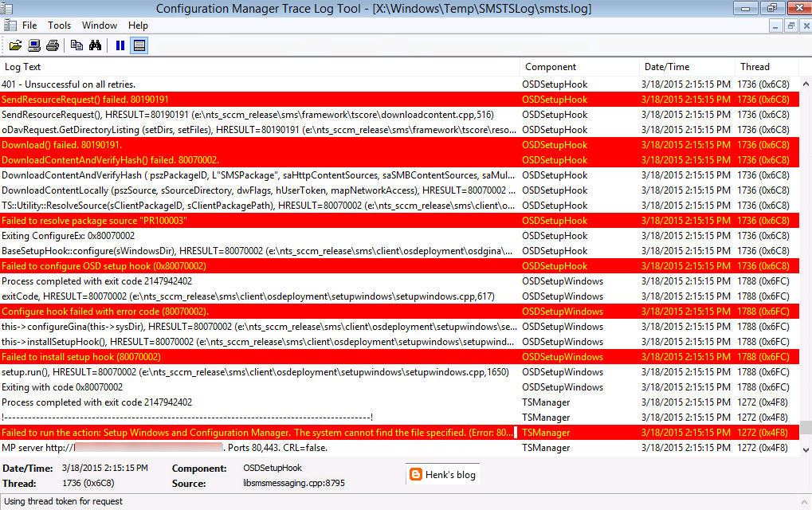812x510 pixels.
Task: Open the Henk's blog link
Action: point(450,475)
